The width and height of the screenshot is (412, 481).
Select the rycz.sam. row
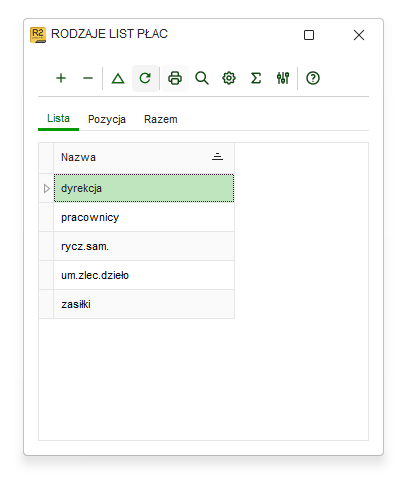pos(144,246)
